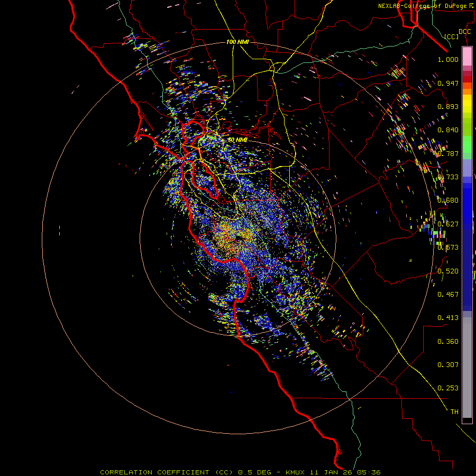
Task: Select the 1.000 legend value
Action: (x=448, y=59)
